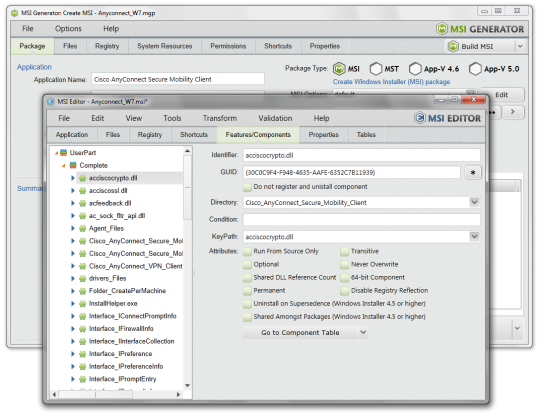Open the Transform menu in MSI Editor
The image size is (540, 415).
pos(220,118)
